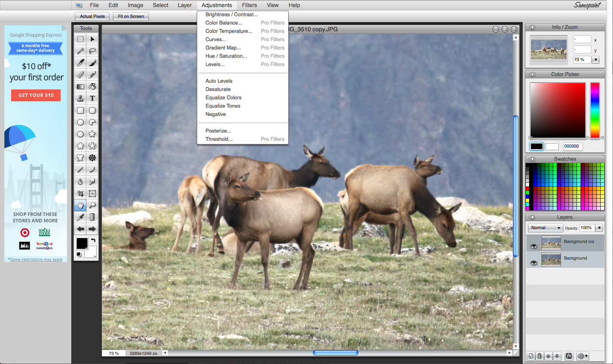Collapse the Swatches panel
This screenshot has width=613, height=364.
pos(532,159)
